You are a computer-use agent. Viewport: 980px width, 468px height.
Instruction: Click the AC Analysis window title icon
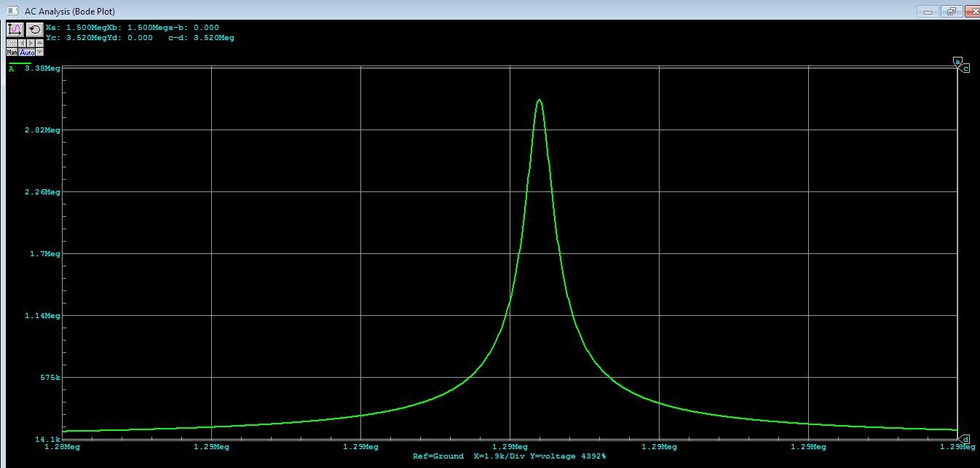coord(12,11)
